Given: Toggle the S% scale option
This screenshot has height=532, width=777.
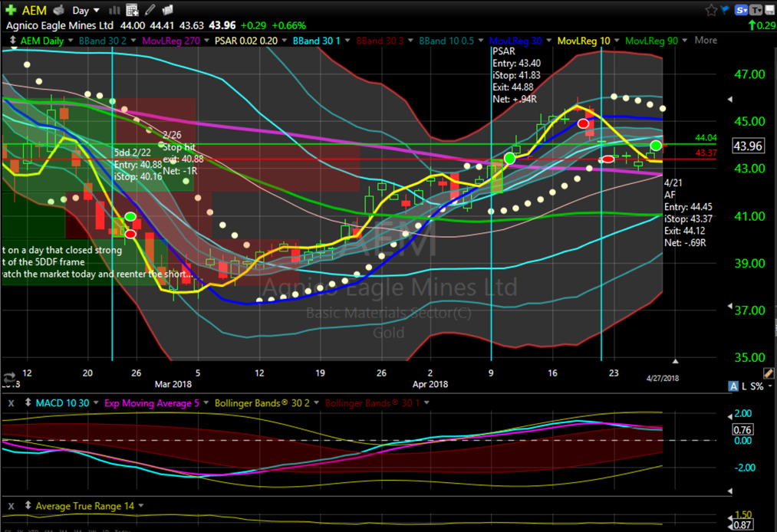Looking at the screenshot, I should (x=757, y=386).
